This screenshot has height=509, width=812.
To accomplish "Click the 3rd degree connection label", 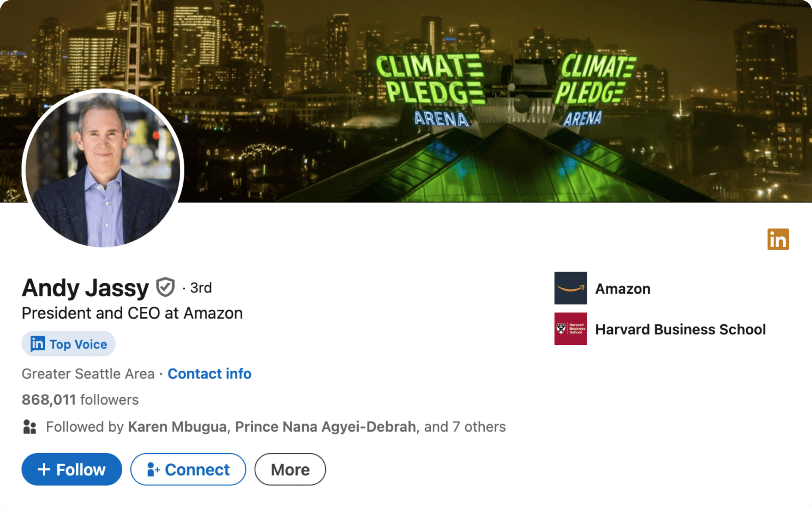I will (x=201, y=288).
